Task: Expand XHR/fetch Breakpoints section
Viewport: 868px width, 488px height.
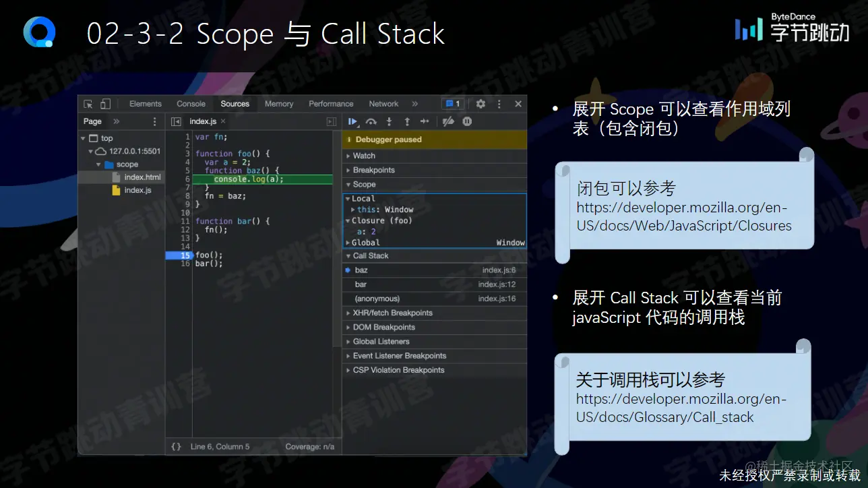Action: [434, 313]
